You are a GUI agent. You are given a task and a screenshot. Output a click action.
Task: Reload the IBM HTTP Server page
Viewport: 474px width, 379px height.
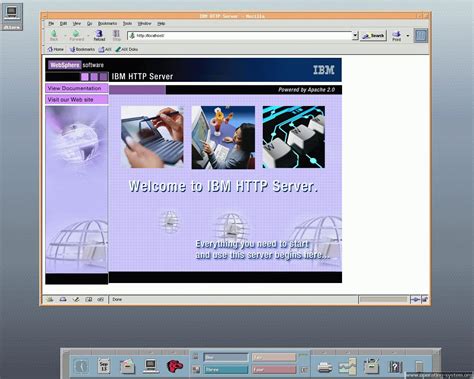(99, 35)
